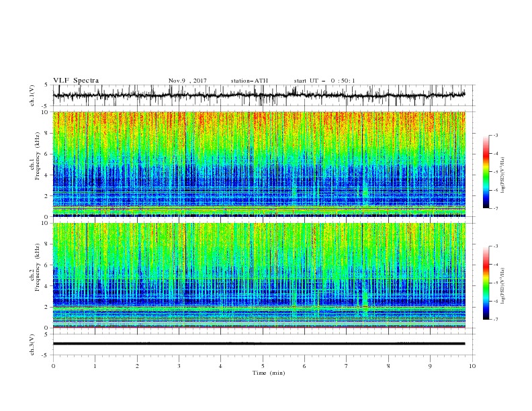532x411 pixels.
Task: Click time tick label "1" on the bottom axis
Action: [x=95, y=366]
